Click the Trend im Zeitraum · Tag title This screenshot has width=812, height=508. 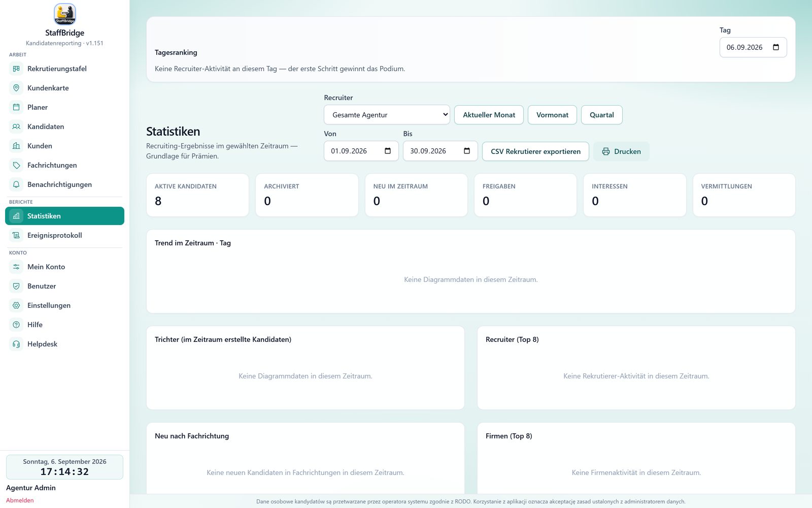(x=193, y=243)
